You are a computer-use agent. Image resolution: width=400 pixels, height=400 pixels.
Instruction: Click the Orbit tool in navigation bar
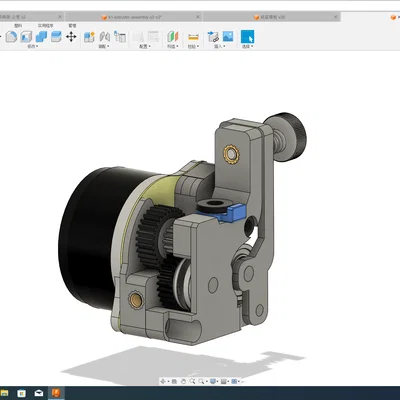click(x=163, y=381)
